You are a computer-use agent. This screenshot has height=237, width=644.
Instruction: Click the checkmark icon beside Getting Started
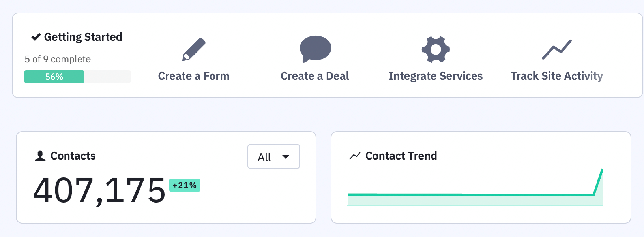[x=36, y=37]
